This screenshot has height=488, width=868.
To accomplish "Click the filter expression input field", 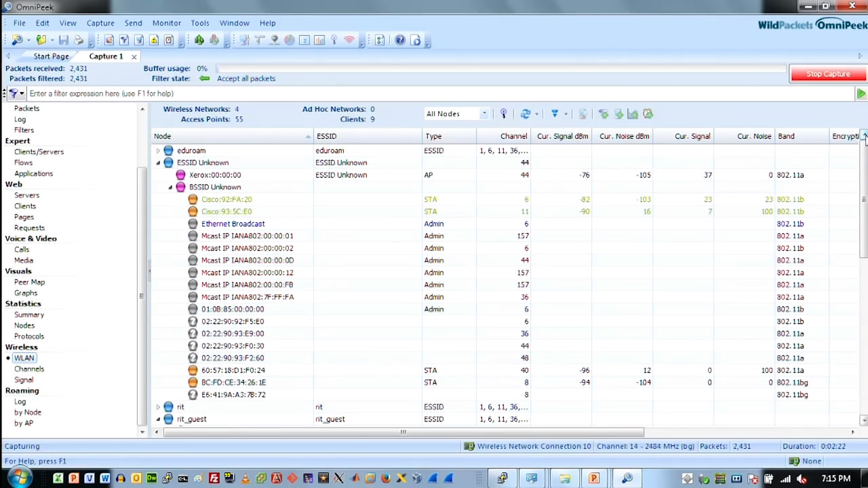I will coord(439,94).
